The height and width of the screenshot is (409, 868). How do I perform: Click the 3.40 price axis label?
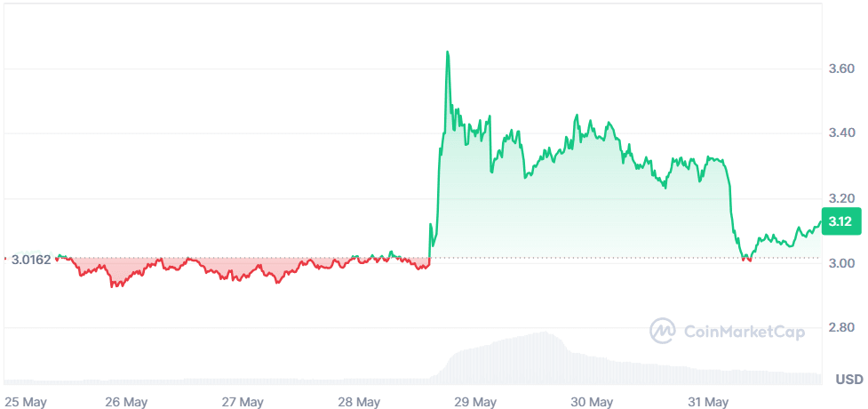point(840,133)
